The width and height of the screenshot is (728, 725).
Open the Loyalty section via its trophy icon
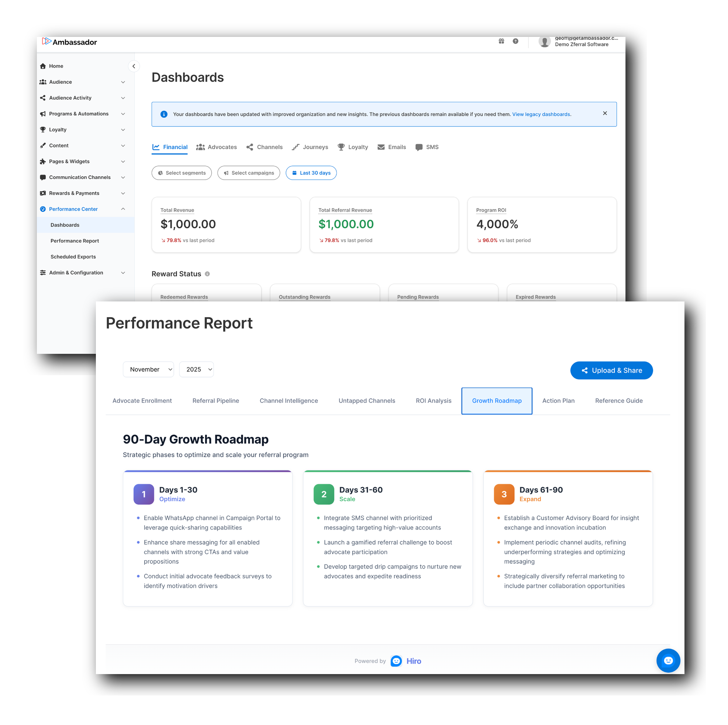click(43, 129)
